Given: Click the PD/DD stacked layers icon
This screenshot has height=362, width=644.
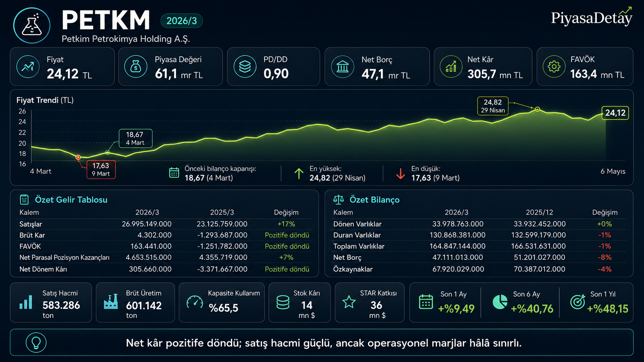Looking at the screenshot, I should (245, 67).
